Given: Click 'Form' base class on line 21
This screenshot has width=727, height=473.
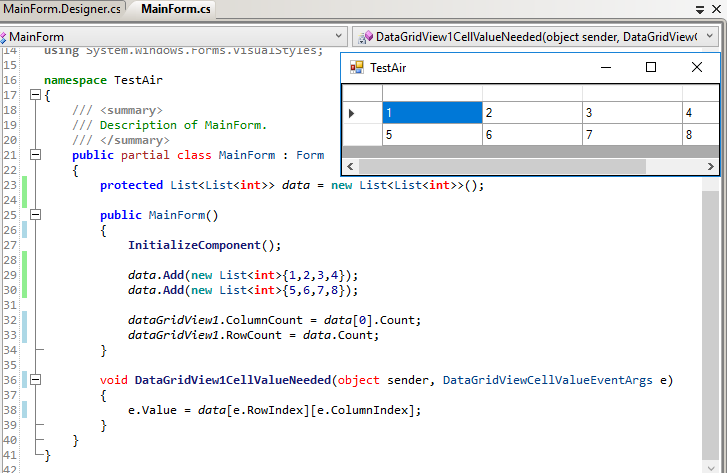Looking at the screenshot, I should coord(310,155).
